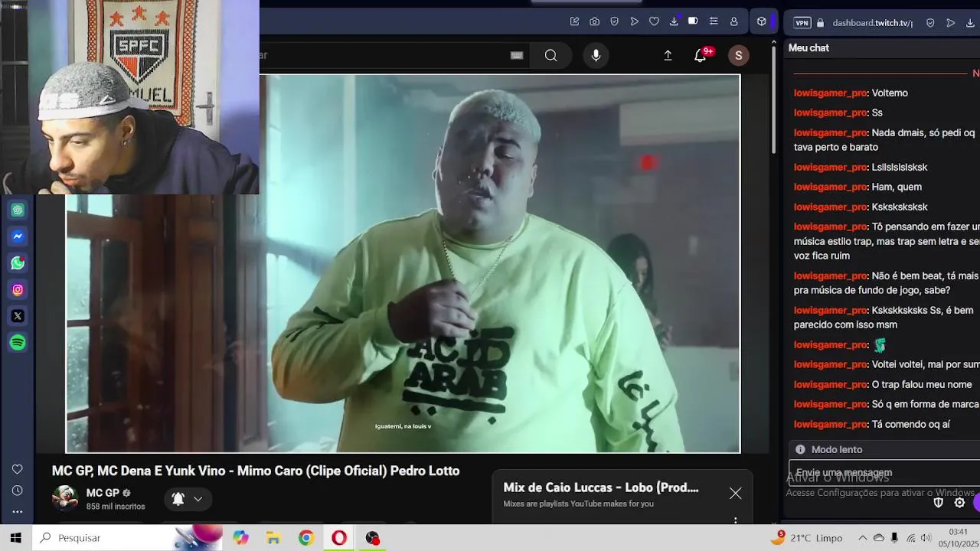
Task: Open Instagram in the Opera sidebar
Action: pyautogui.click(x=18, y=290)
